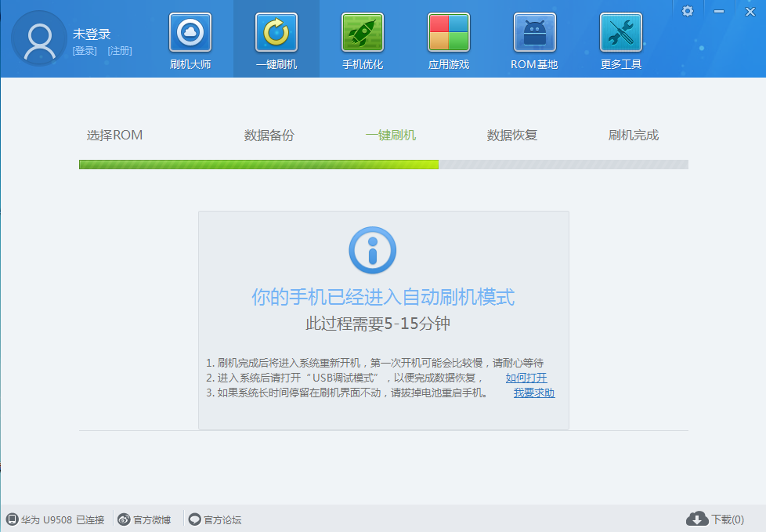This screenshot has height=532, width=766.
Task: Open 应用游戏 colorful tiles icon
Action: (449, 34)
